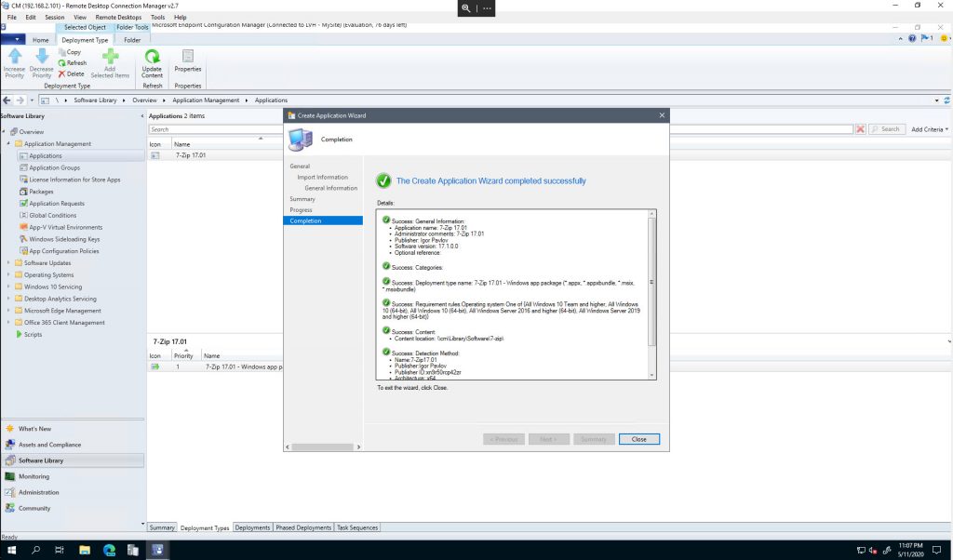Select the Scripts tree node
The height and width of the screenshot is (560, 953).
tap(33, 335)
